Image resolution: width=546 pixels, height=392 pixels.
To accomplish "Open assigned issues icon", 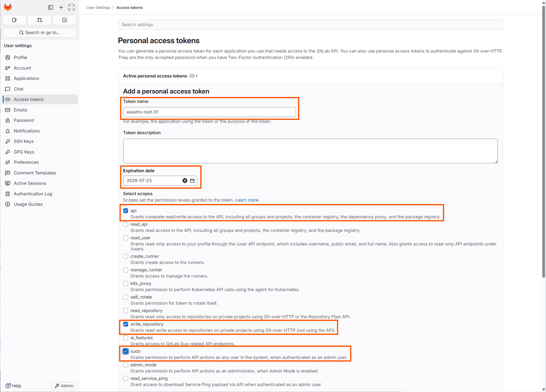I will [15, 20].
